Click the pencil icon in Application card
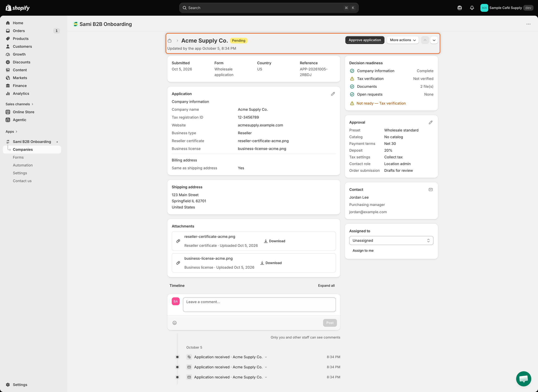This screenshot has width=538, height=392. [x=333, y=94]
